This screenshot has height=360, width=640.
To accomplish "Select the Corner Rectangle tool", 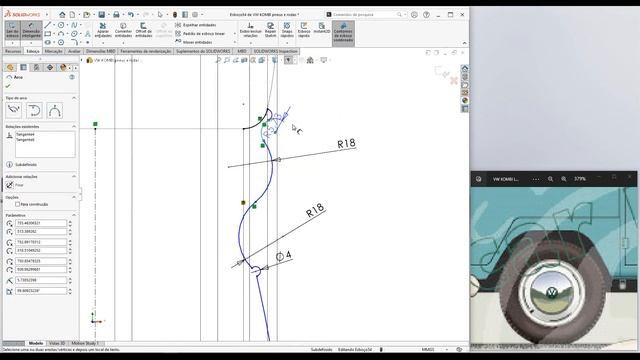I will point(48,33).
